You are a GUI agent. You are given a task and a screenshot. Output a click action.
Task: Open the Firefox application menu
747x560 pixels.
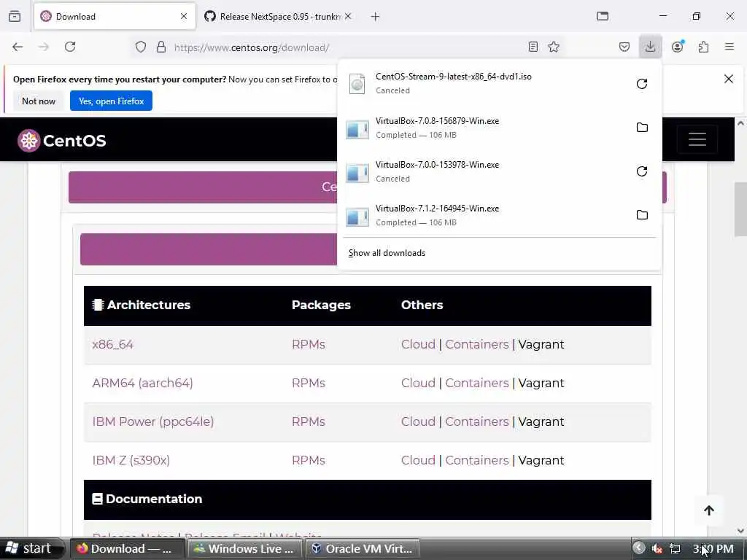[729, 47]
